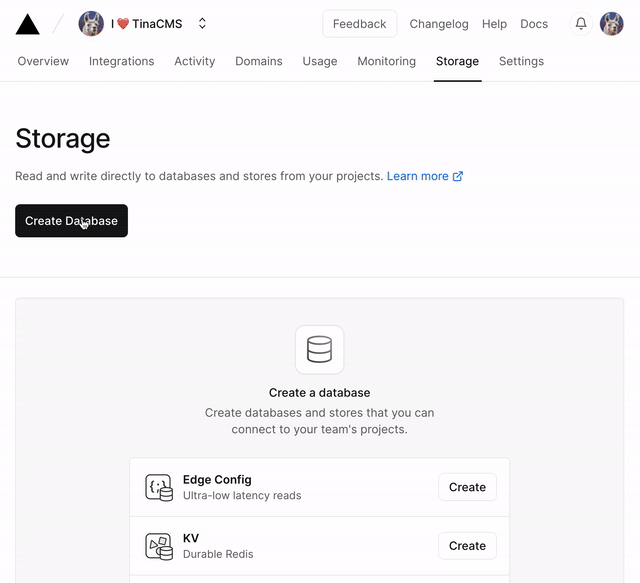Click the Create Database button
The image size is (640, 583).
click(71, 220)
